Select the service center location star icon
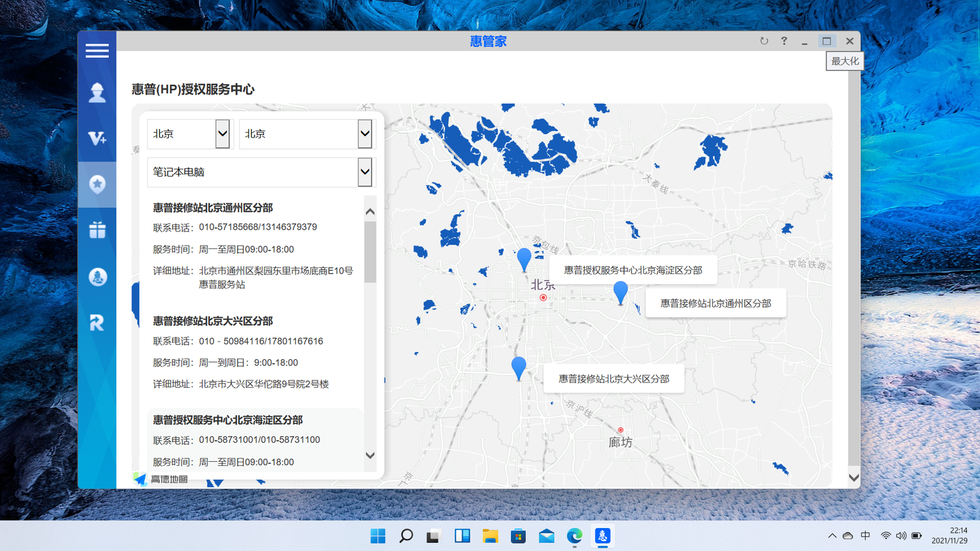980x551 pixels. pos(97,184)
